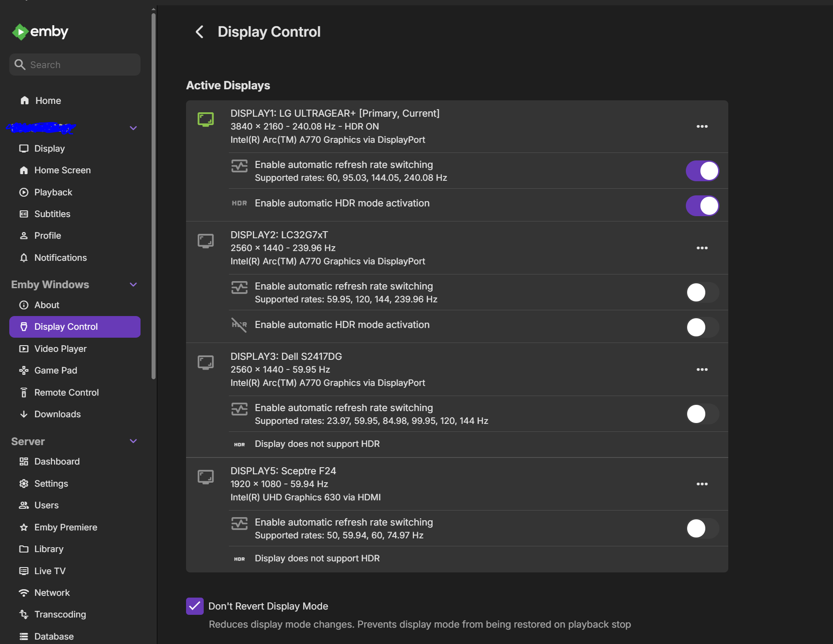Click the DISPLAY1 LG ULTRAGEAR+ monitor icon
This screenshot has height=644, width=833.
[205, 119]
